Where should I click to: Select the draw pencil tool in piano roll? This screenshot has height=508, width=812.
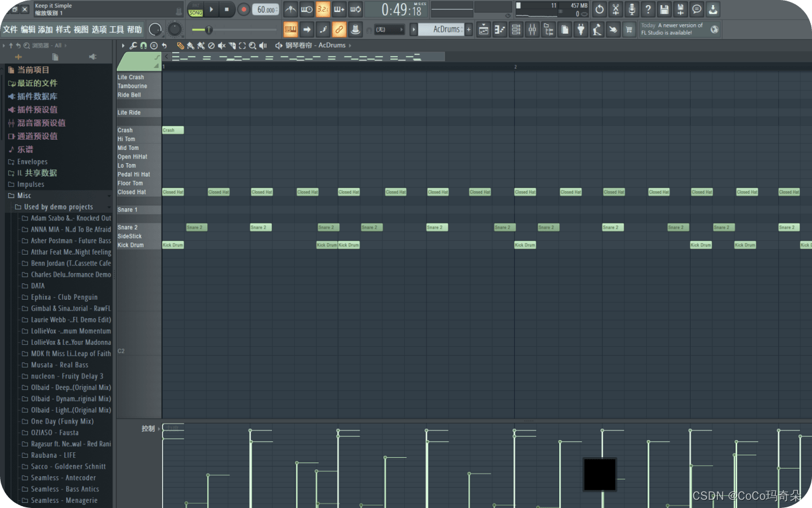coord(180,46)
